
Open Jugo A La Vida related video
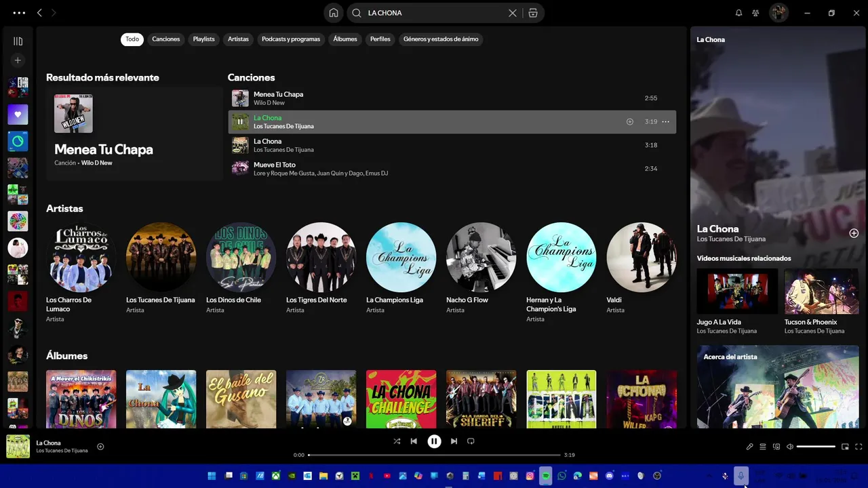[737, 291]
